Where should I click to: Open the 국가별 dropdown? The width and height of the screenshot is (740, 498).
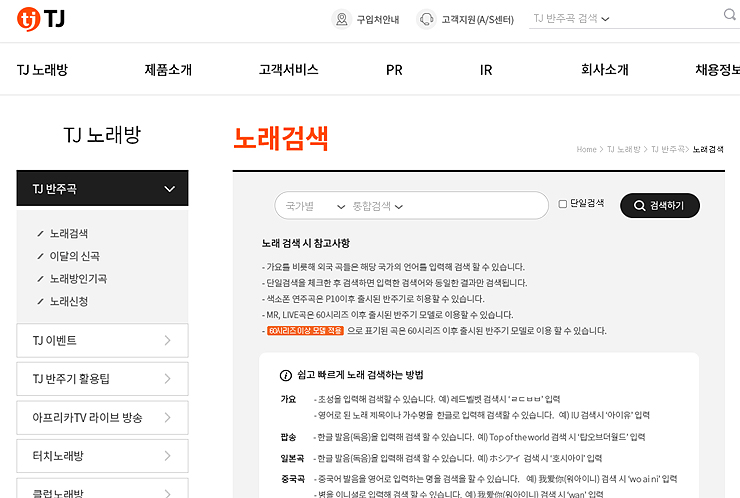(315, 206)
